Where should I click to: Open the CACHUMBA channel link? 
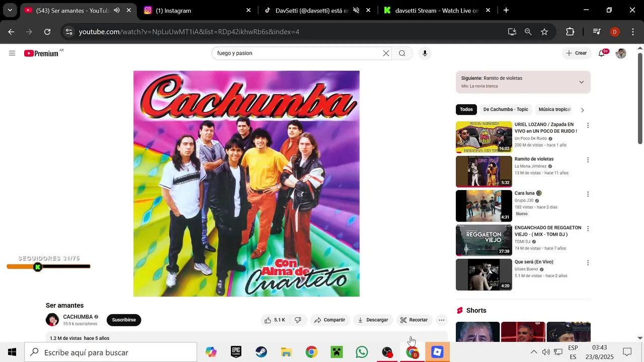click(78, 317)
